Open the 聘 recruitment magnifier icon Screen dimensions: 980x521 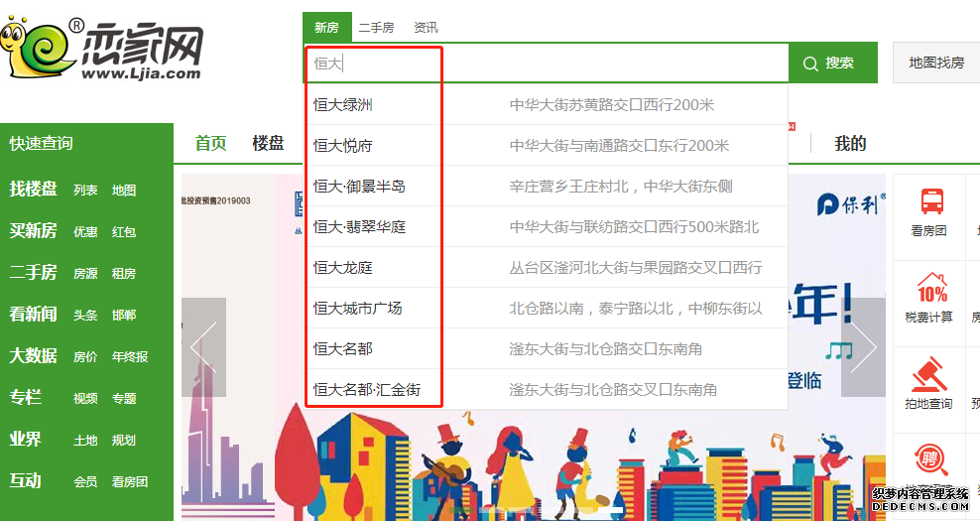point(930,459)
